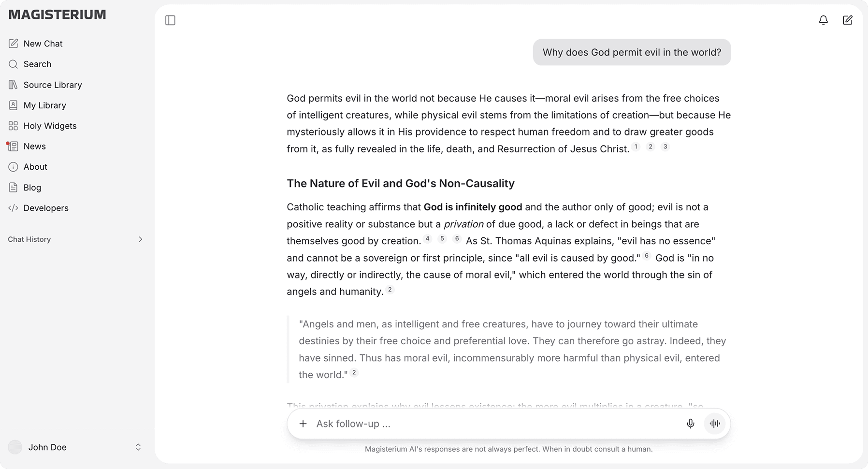The width and height of the screenshot is (868, 469).
Task: Open citation 3 in the first paragraph
Action: (665, 147)
